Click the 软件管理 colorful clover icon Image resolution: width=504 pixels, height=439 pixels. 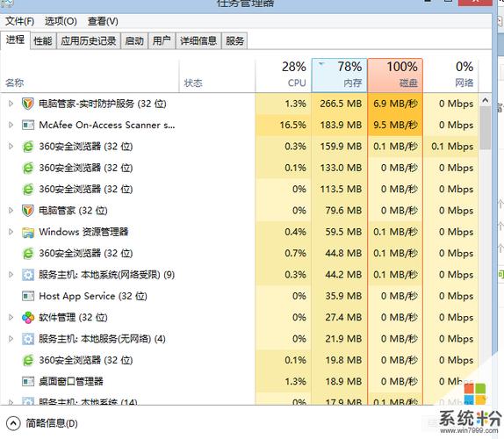pos(28,318)
